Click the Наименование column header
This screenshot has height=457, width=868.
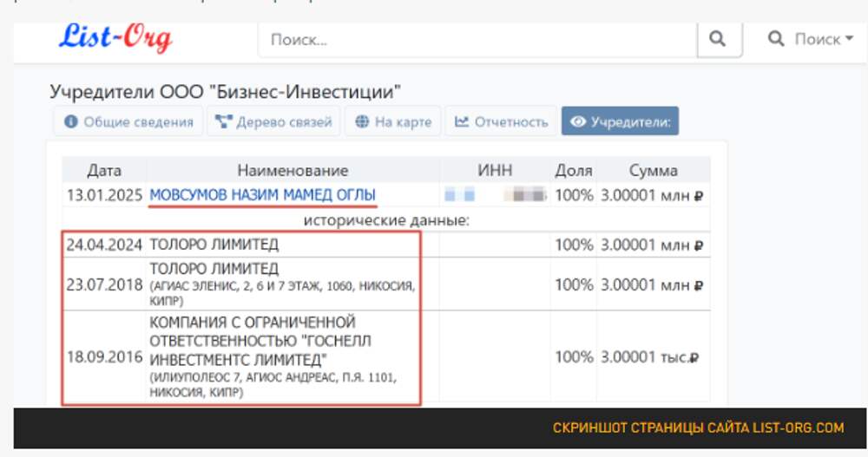point(293,171)
